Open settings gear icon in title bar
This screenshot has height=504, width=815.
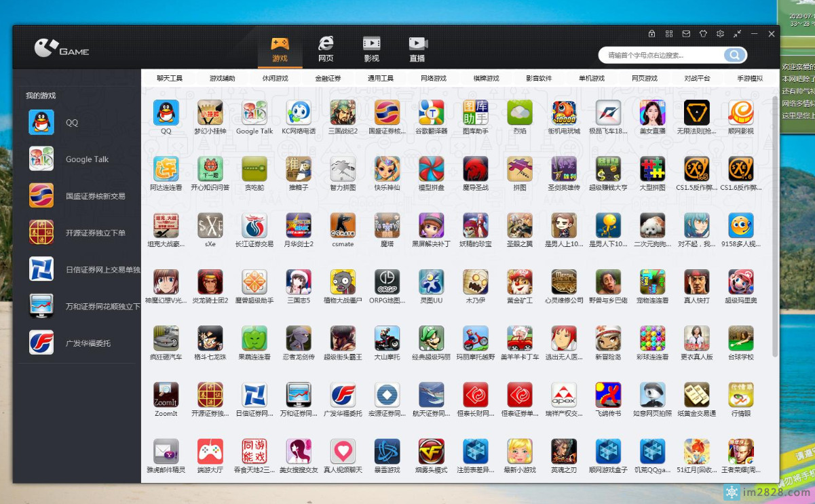[x=720, y=34]
